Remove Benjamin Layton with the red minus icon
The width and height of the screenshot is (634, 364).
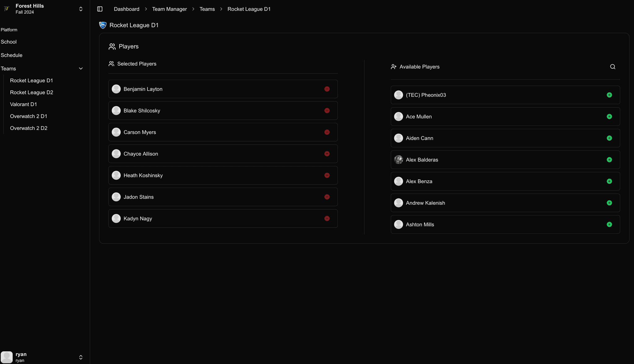(327, 89)
